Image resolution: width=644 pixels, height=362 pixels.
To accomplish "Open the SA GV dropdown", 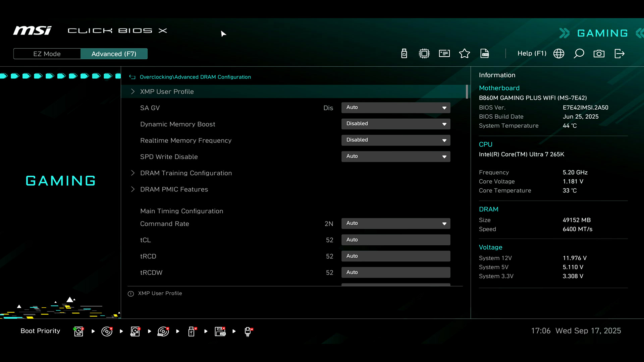I will [396, 108].
